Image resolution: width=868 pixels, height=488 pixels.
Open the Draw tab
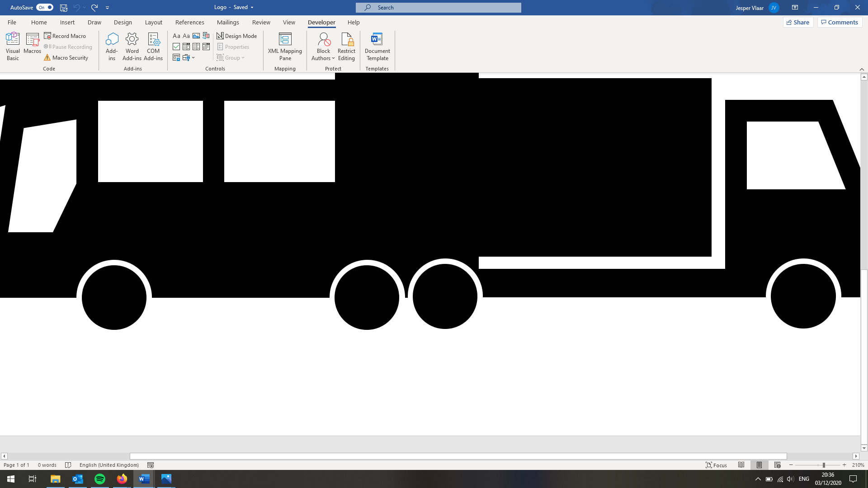pos(94,22)
